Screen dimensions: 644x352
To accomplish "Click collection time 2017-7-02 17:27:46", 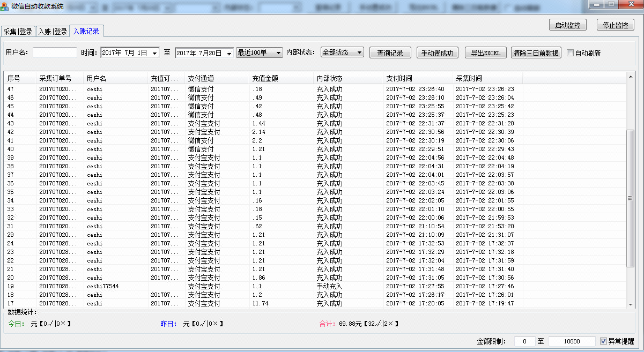I will click(x=485, y=286).
